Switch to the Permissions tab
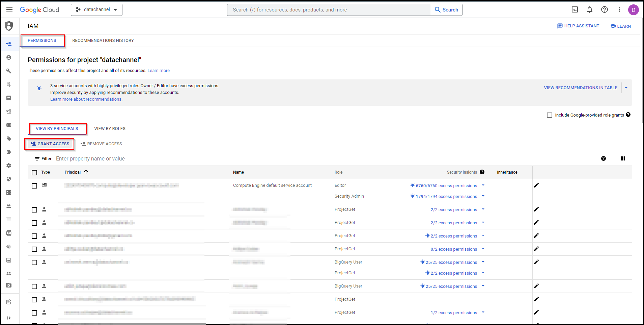 click(42, 41)
